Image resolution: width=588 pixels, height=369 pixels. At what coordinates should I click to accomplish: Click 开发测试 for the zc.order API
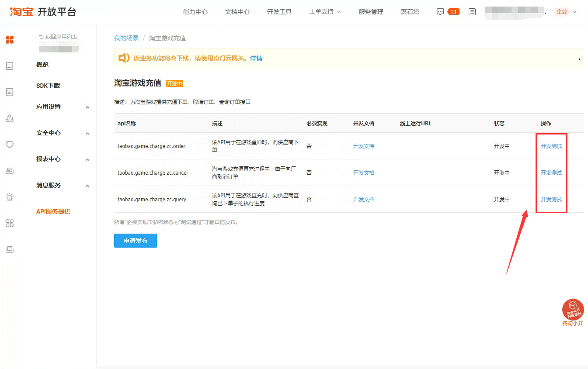click(551, 146)
